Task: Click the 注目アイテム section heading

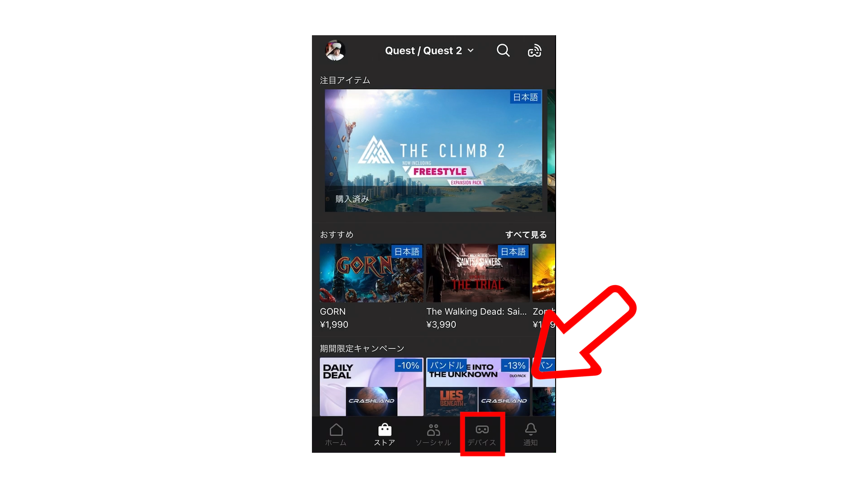Action: (345, 80)
